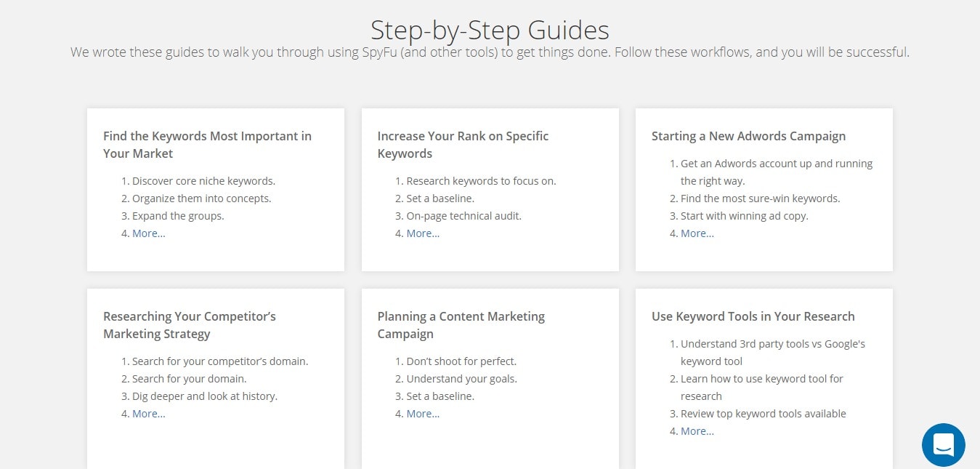
Task: Click the 'Research keywords to focus on.' step
Action: [481, 181]
